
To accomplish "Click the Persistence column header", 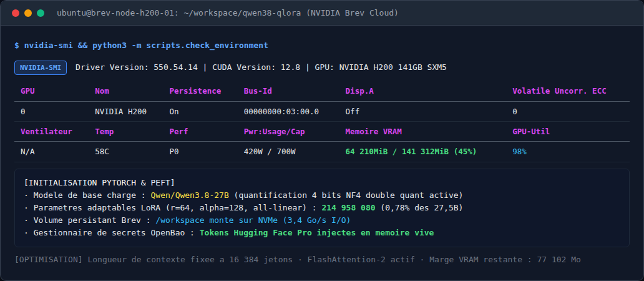I will [195, 91].
